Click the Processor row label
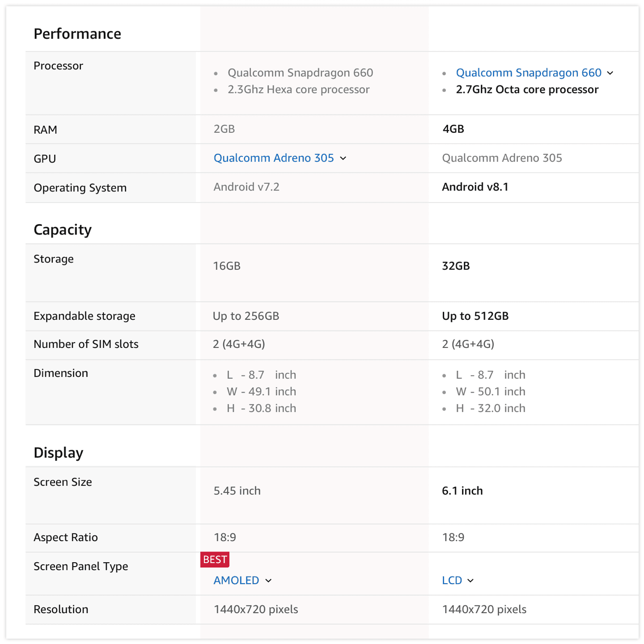The width and height of the screenshot is (644, 644). coord(59,66)
